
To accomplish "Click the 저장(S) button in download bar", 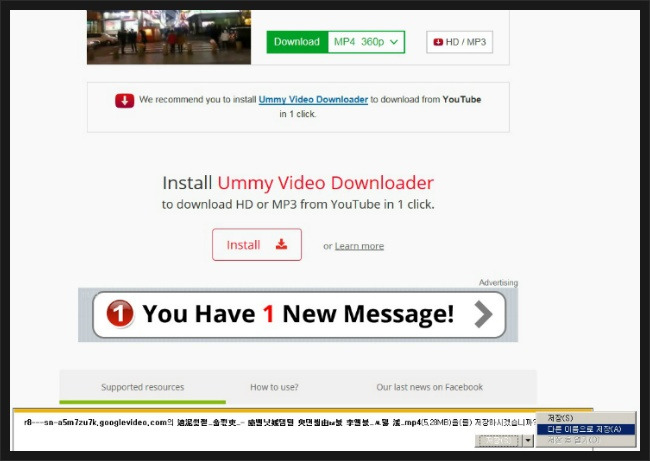I will click(499, 440).
